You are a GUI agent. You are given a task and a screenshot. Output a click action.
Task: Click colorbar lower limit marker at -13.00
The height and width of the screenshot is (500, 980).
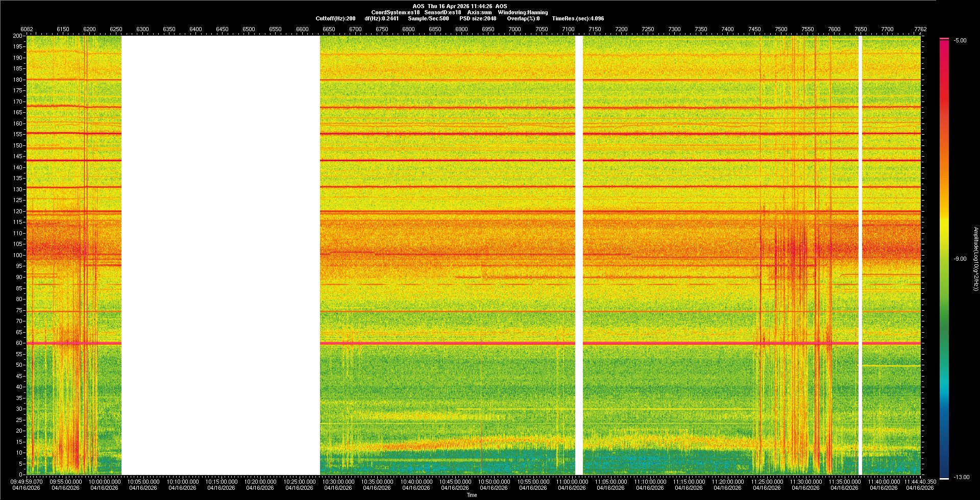click(944, 478)
